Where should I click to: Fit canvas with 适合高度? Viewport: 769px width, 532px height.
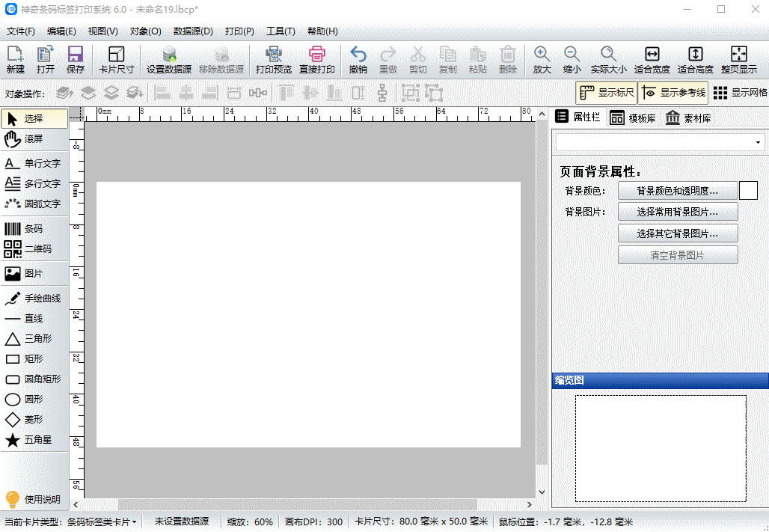696,60
